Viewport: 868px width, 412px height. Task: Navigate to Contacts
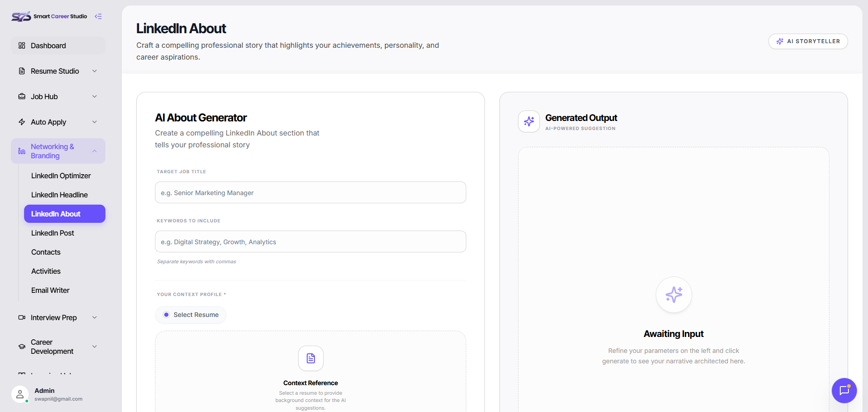tap(46, 252)
